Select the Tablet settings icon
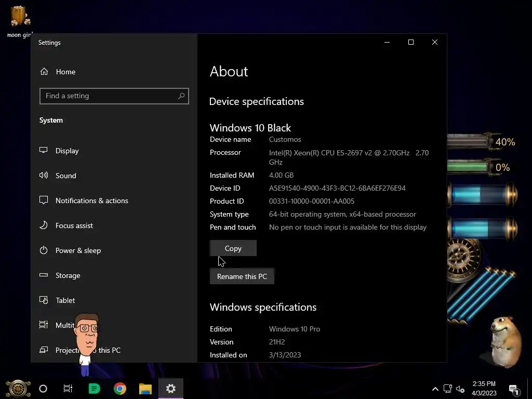This screenshot has width=532, height=399. pyautogui.click(x=44, y=300)
